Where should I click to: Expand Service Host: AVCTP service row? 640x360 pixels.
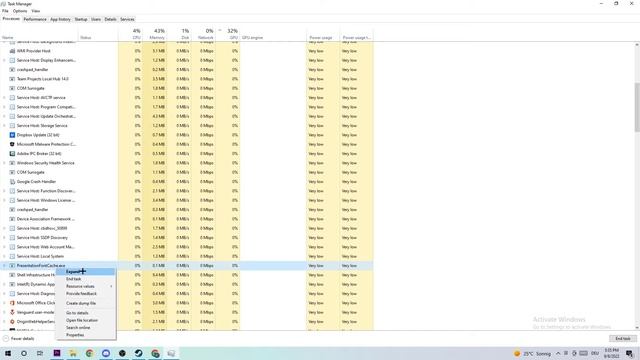[x=4, y=98]
